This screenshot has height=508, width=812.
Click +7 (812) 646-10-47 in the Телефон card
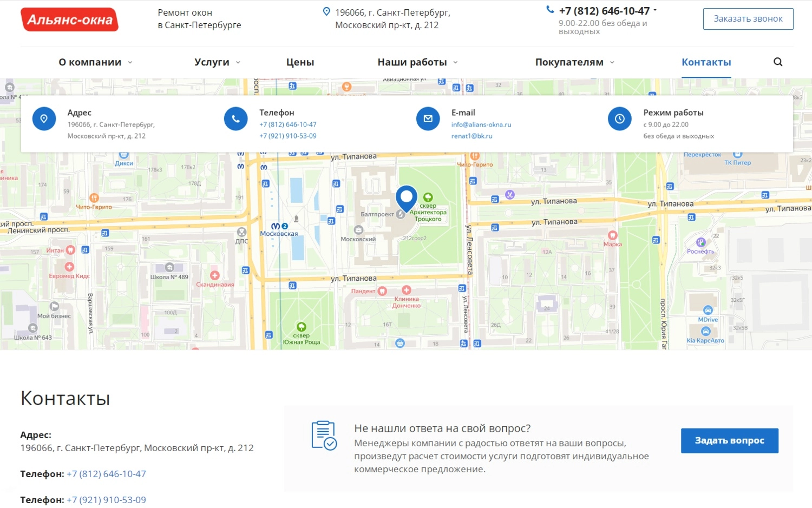288,124
